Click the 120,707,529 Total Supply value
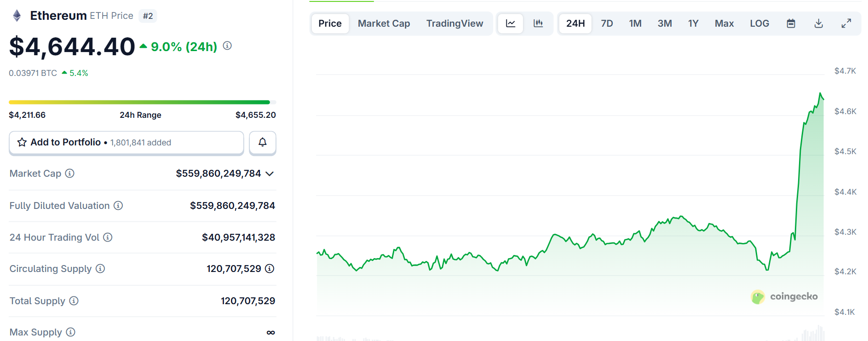 point(248,301)
